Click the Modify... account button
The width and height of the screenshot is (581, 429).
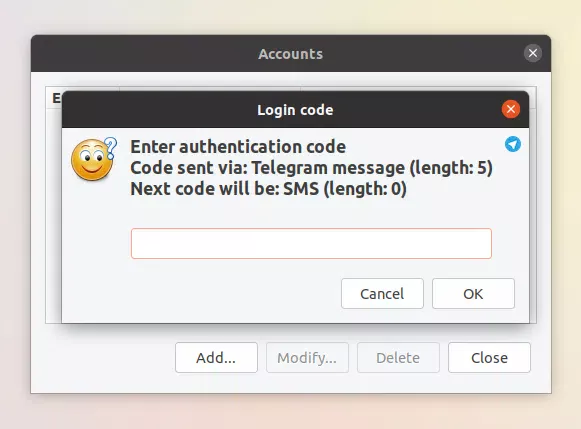pyautogui.click(x=307, y=358)
